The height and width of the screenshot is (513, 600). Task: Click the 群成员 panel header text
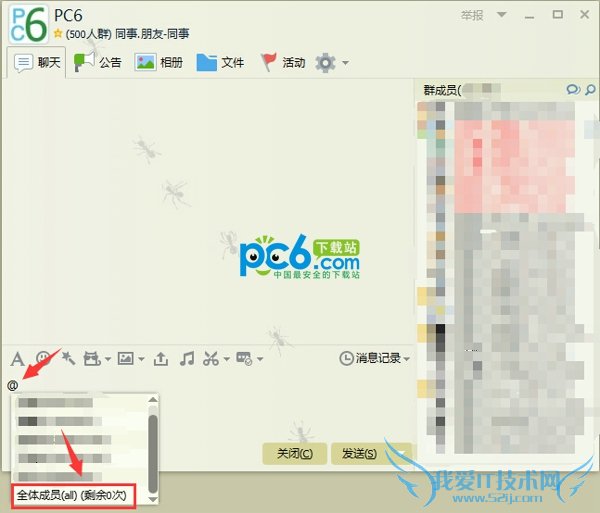[x=442, y=90]
